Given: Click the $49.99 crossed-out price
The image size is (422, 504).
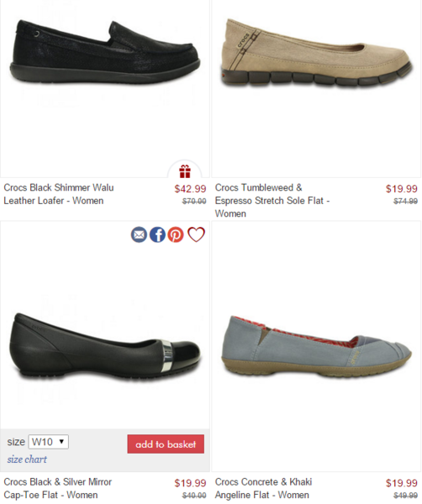Looking at the screenshot, I should click(405, 496).
